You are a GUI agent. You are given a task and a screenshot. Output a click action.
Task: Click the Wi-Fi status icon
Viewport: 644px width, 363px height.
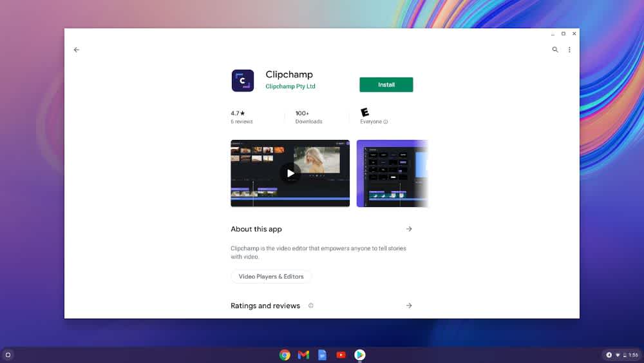(618, 355)
